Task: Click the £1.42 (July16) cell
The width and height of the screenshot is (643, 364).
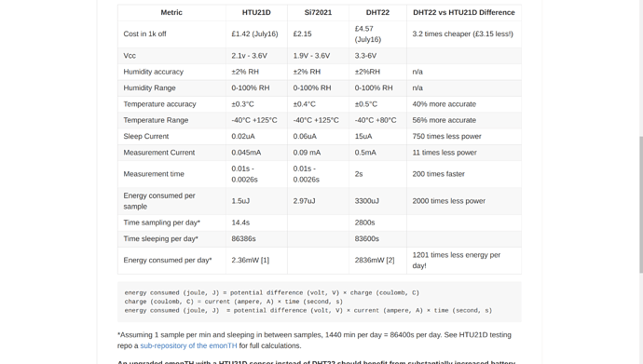Action: click(254, 34)
